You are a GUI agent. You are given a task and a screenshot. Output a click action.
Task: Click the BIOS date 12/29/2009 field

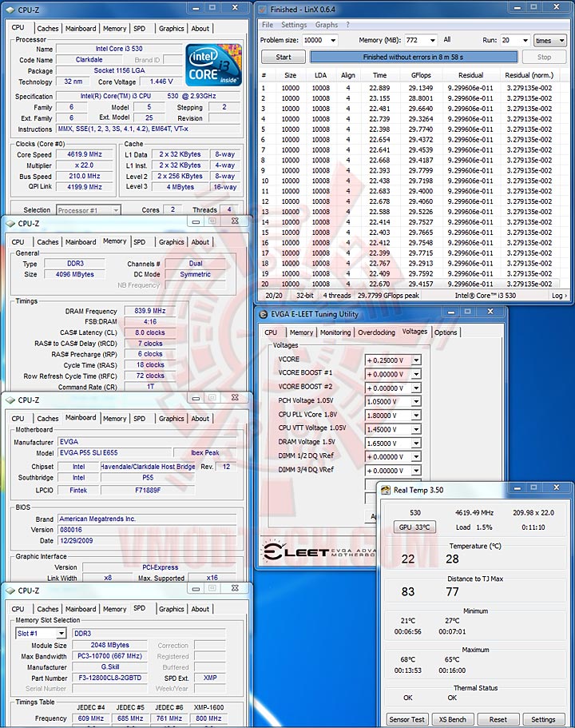(148, 540)
